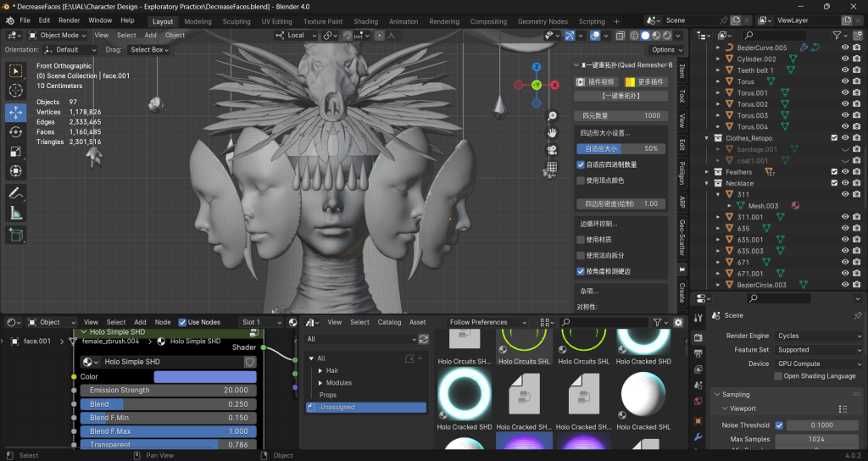
Task: Activate the Cursor tool in the toolbar
Action: coord(15,90)
